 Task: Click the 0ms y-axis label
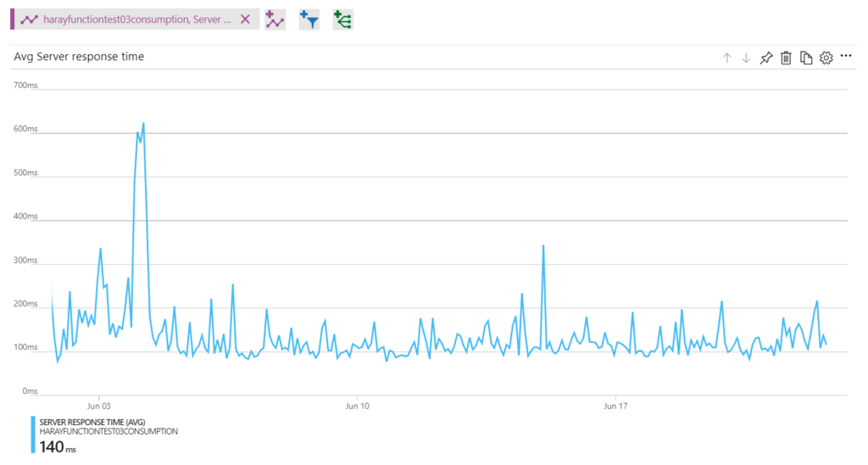click(30, 391)
